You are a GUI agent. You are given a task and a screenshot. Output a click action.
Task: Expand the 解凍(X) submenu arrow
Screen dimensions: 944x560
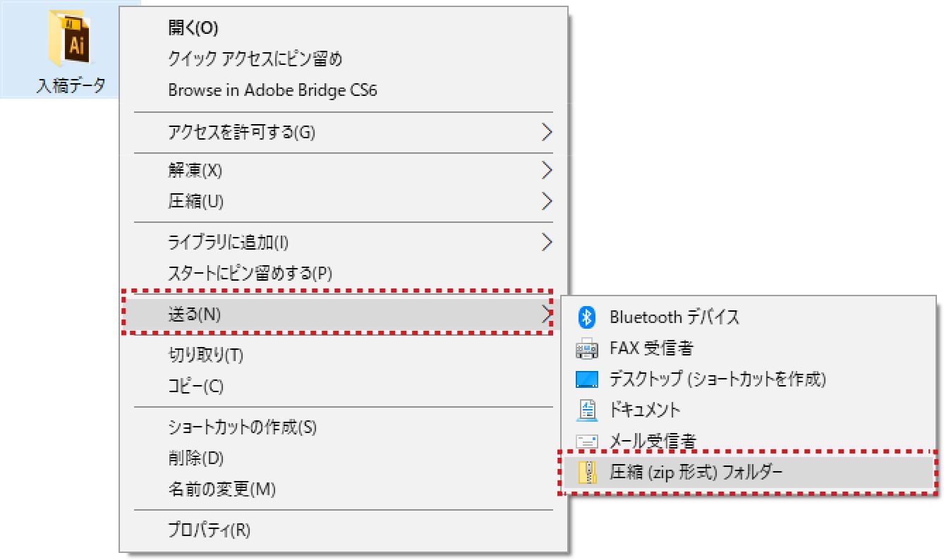(x=546, y=170)
